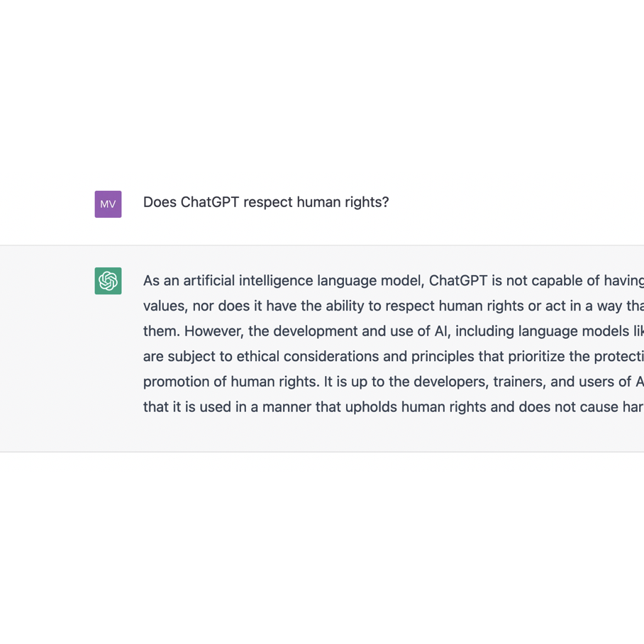The height and width of the screenshot is (644, 644).
Task: Click the line starting 'them. However, the development'
Action: point(394,331)
